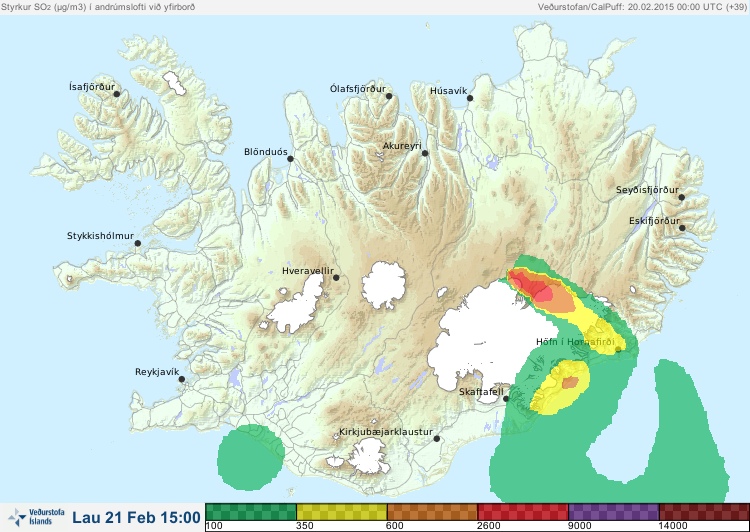This screenshot has height=532, width=750.
Task: Select the Kirkjubæjarklaustur label
Action: click(386, 432)
